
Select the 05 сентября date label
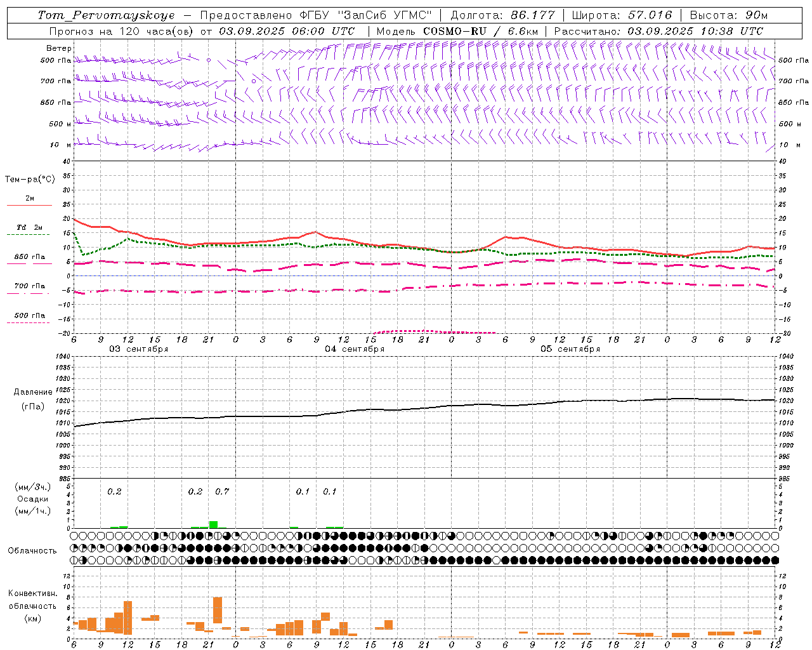click(570, 349)
